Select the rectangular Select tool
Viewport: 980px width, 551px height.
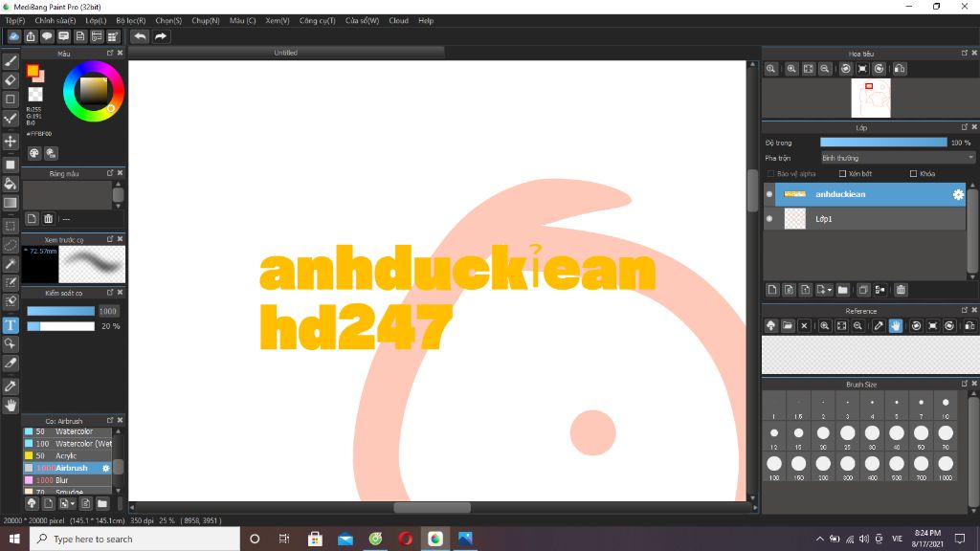pyautogui.click(x=11, y=226)
